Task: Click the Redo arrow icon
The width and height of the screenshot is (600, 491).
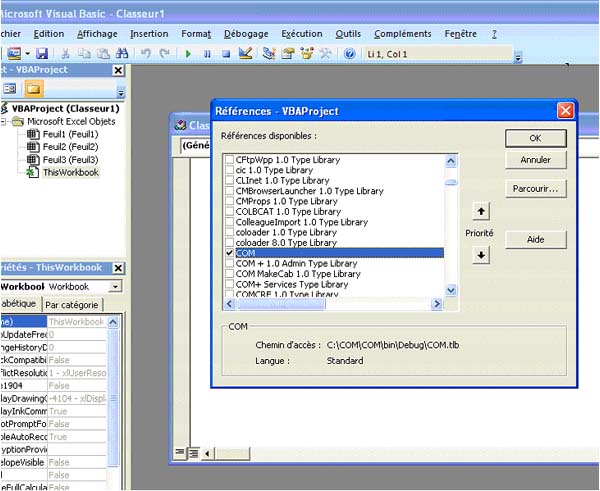Action: (x=165, y=54)
